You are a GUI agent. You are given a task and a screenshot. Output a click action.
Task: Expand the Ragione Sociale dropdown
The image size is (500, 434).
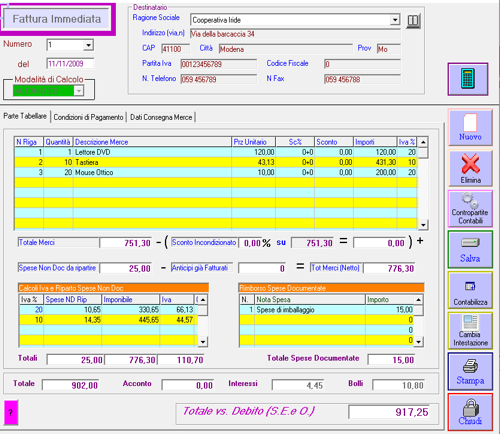(395, 20)
